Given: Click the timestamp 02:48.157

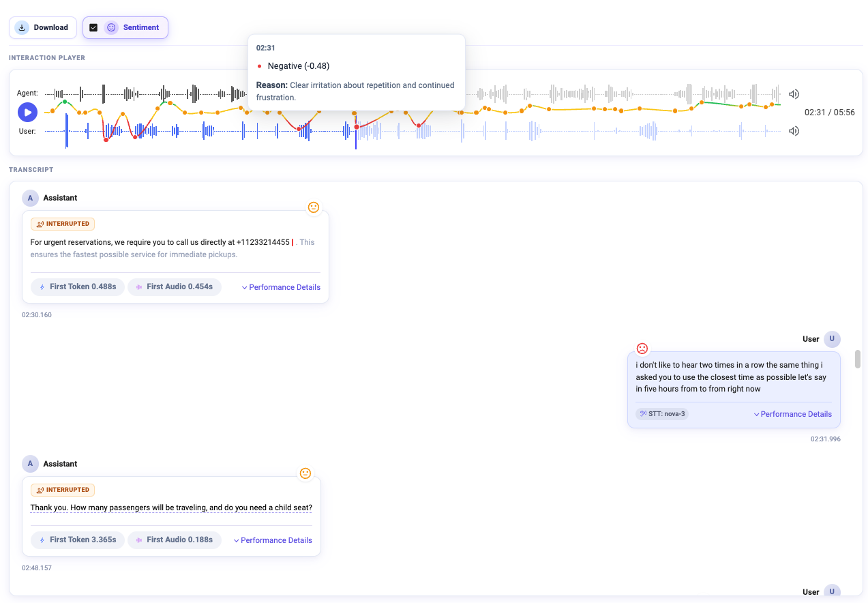Looking at the screenshot, I should 37,568.
